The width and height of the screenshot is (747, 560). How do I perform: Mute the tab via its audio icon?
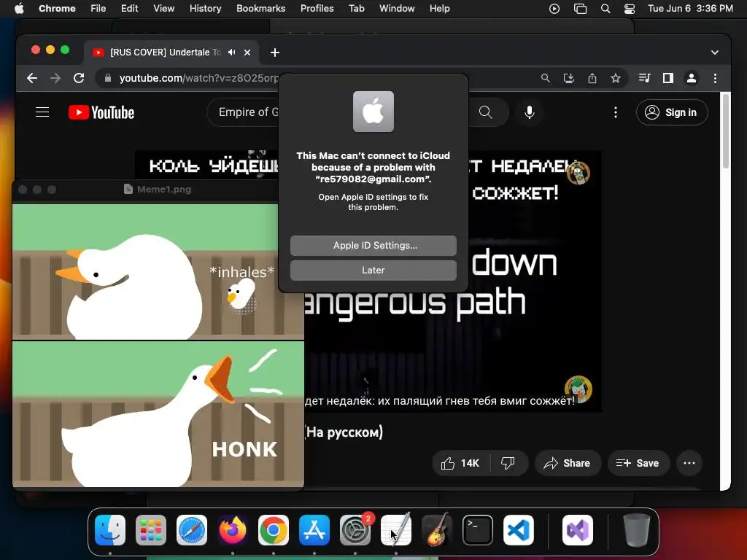(231, 52)
